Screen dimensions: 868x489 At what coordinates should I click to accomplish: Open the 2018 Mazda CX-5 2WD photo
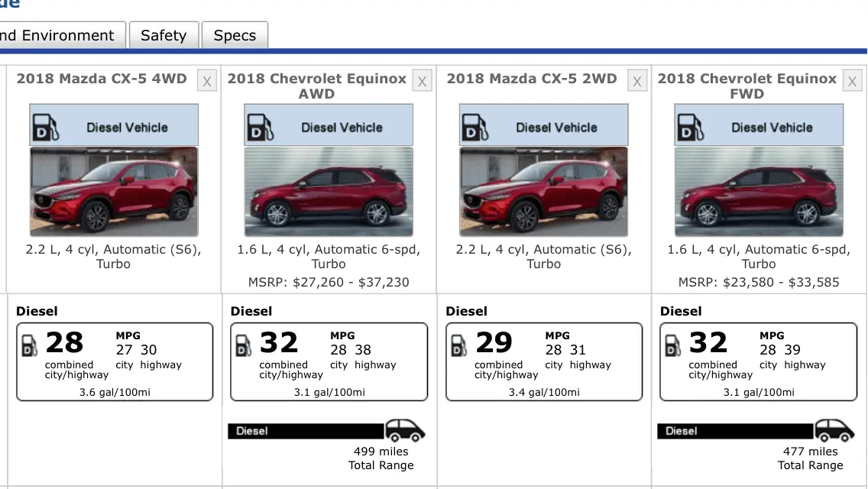(543, 191)
